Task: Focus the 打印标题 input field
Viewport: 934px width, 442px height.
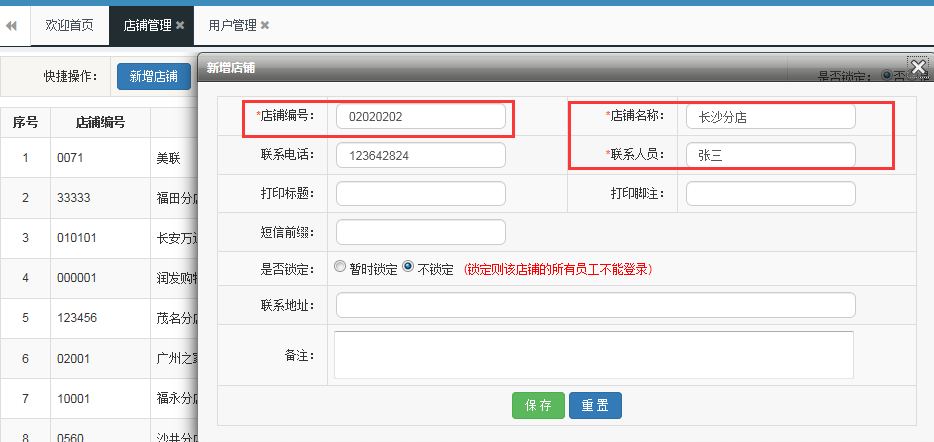Action: coord(421,194)
